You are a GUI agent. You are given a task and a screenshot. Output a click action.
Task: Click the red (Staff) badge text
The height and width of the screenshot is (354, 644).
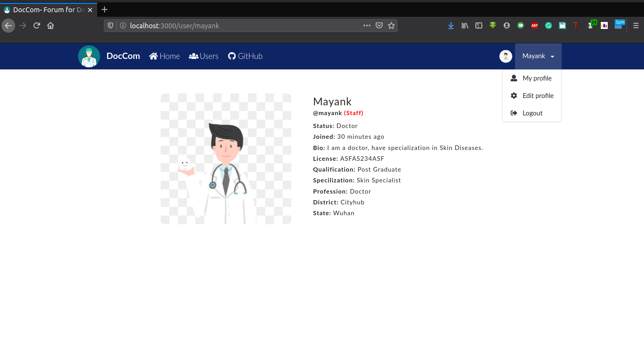point(354,113)
